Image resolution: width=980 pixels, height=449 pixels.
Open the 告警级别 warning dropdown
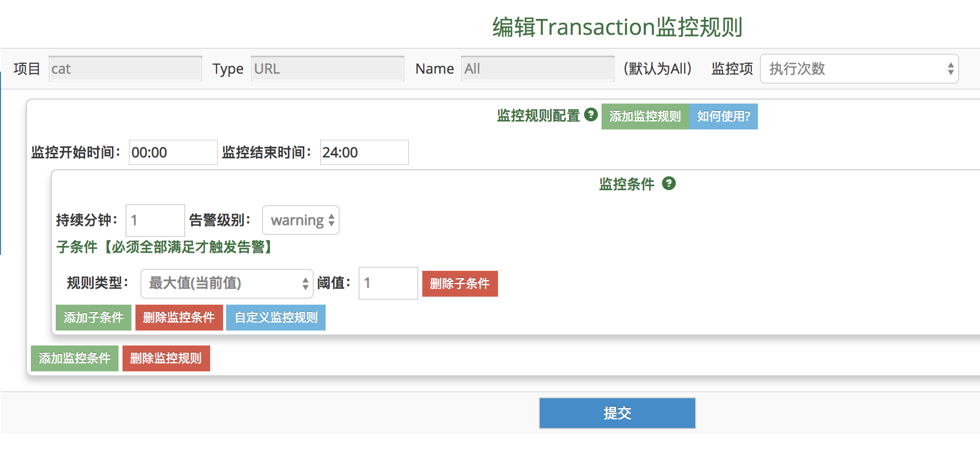(x=300, y=220)
